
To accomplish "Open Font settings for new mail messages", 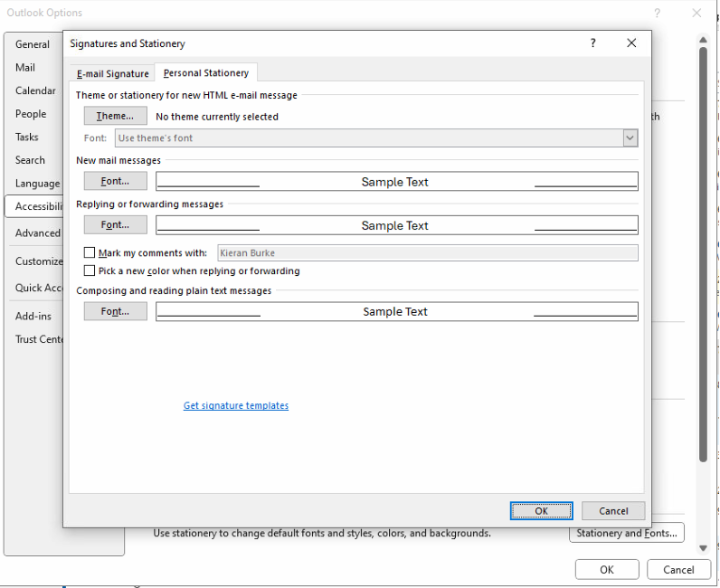I will coord(115,181).
